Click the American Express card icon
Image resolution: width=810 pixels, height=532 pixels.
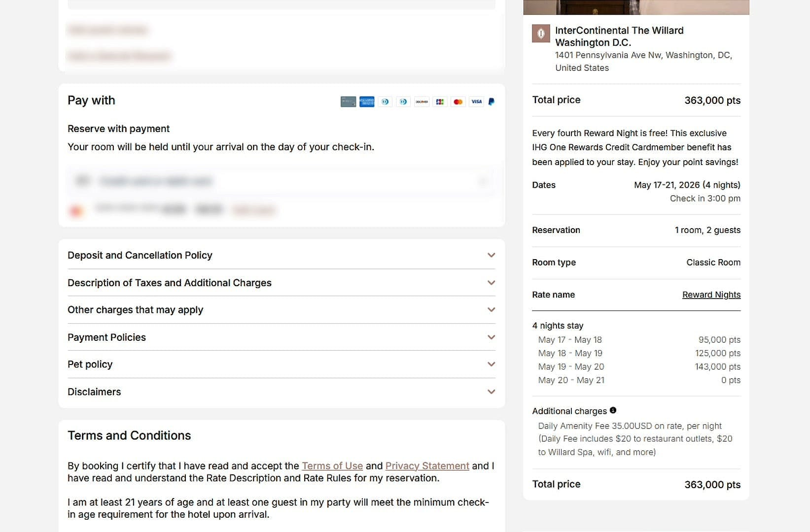click(367, 101)
